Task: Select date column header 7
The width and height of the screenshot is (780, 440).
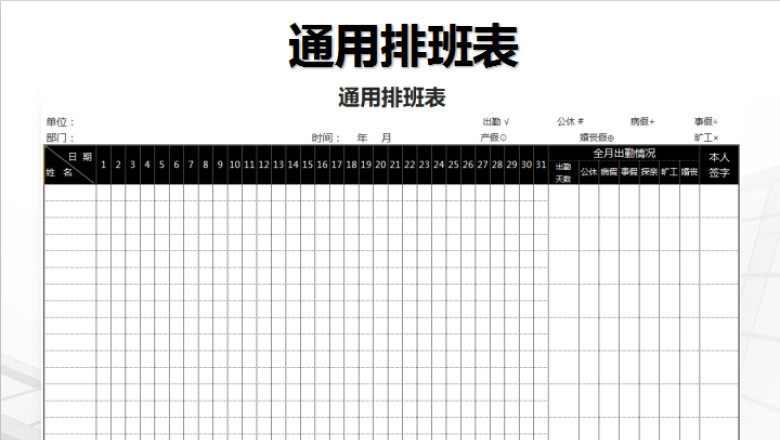Action: pos(191,165)
